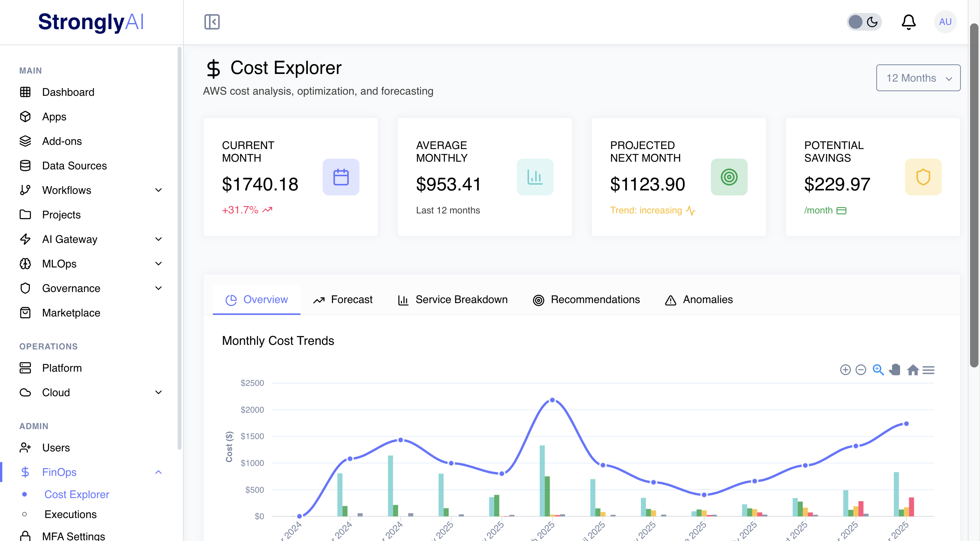Go to the Recommendations view
980x541 pixels.
[586, 300]
